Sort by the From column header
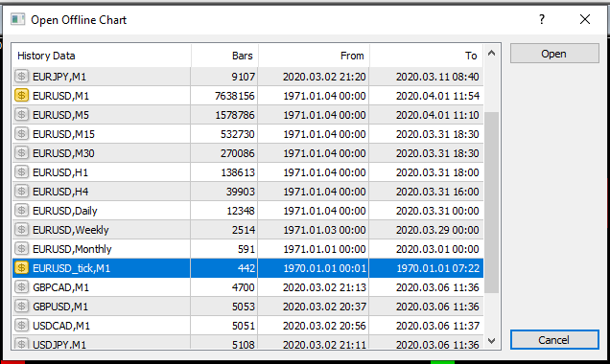 [x=314, y=56]
